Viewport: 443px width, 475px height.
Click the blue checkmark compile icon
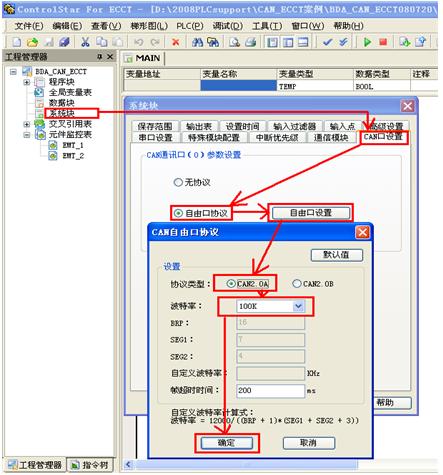[x=328, y=42]
